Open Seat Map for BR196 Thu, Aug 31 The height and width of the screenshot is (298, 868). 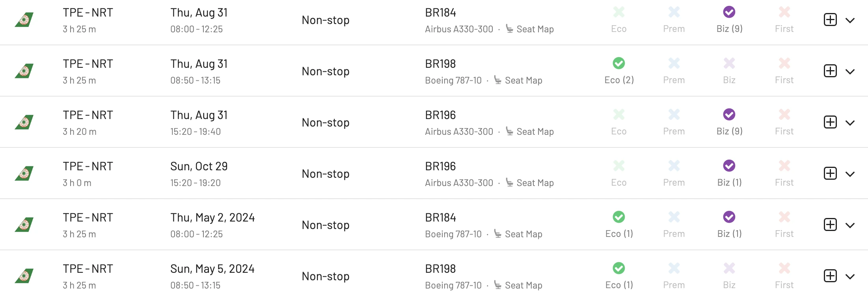[x=535, y=132]
